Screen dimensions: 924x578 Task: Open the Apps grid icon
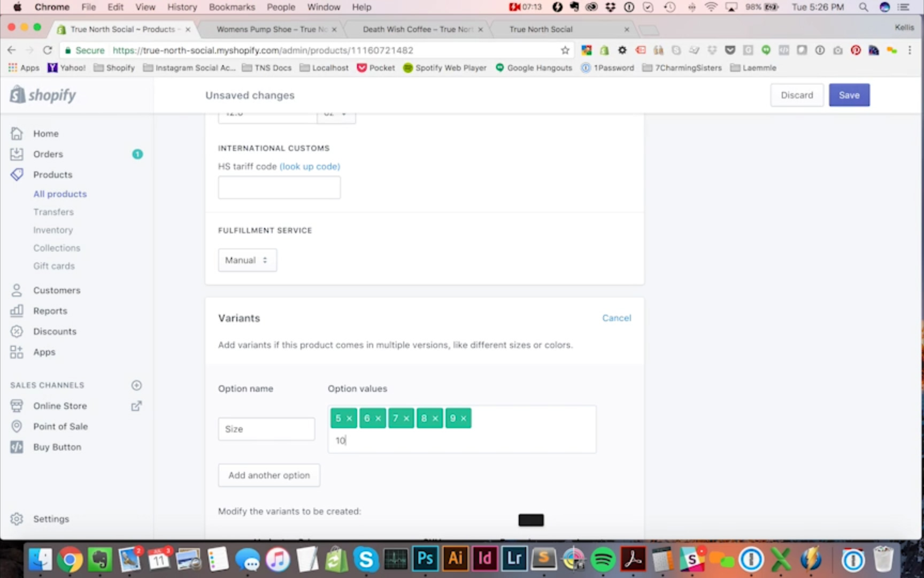pyautogui.click(x=17, y=352)
